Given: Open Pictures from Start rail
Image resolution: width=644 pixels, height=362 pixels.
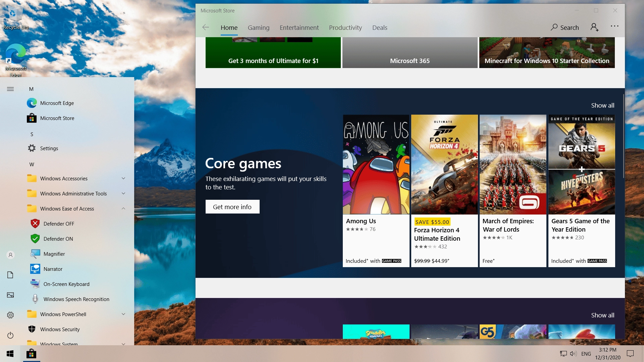Looking at the screenshot, I should click(10, 295).
